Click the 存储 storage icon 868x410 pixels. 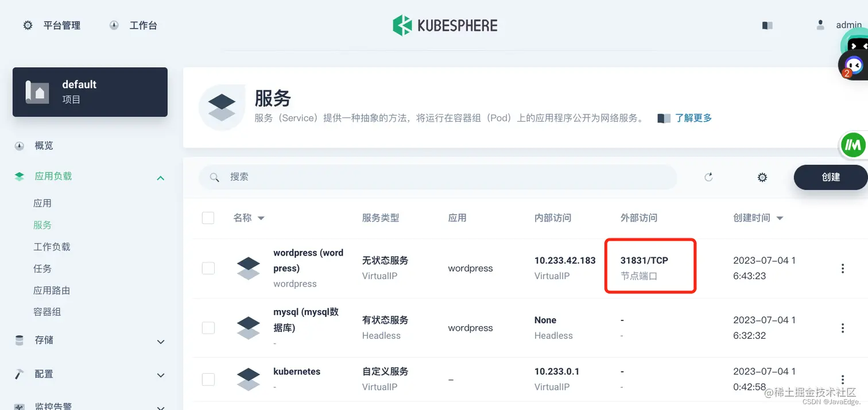tap(20, 340)
